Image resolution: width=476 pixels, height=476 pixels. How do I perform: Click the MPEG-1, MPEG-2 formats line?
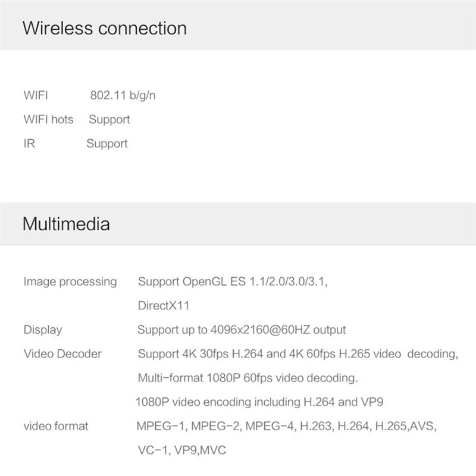click(x=287, y=426)
